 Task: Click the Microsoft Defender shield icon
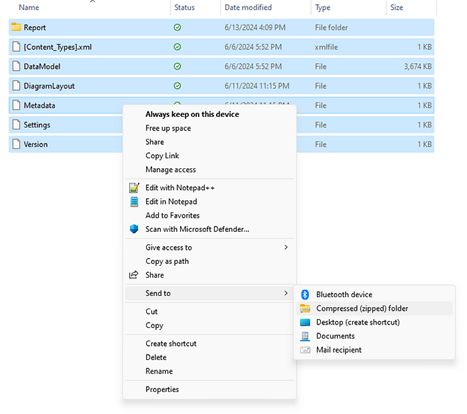134,229
